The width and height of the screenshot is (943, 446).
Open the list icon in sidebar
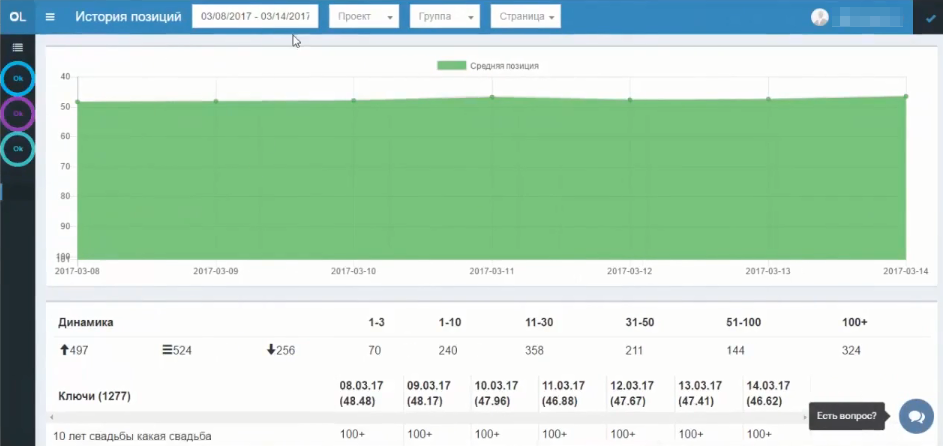pyautogui.click(x=17, y=47)
